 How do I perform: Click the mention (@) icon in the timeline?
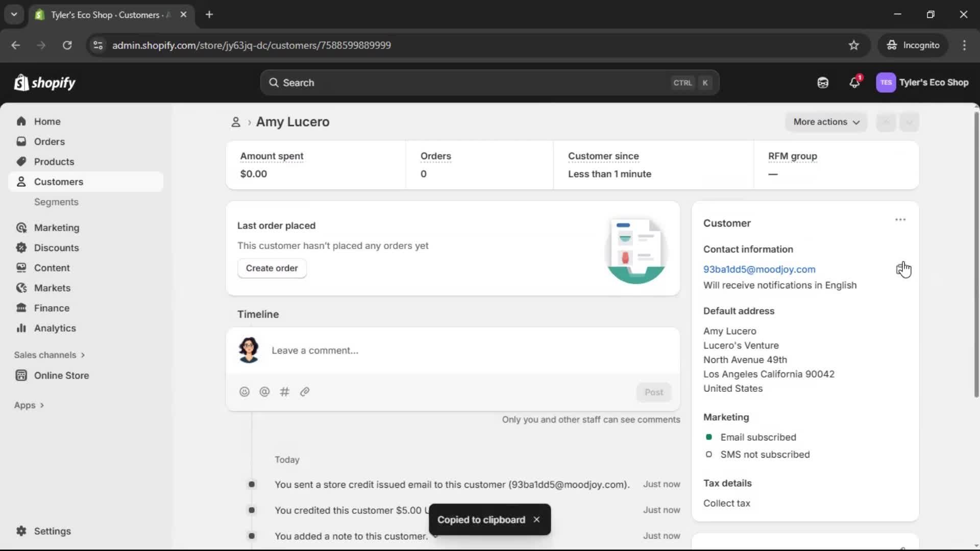click(264, 392)
